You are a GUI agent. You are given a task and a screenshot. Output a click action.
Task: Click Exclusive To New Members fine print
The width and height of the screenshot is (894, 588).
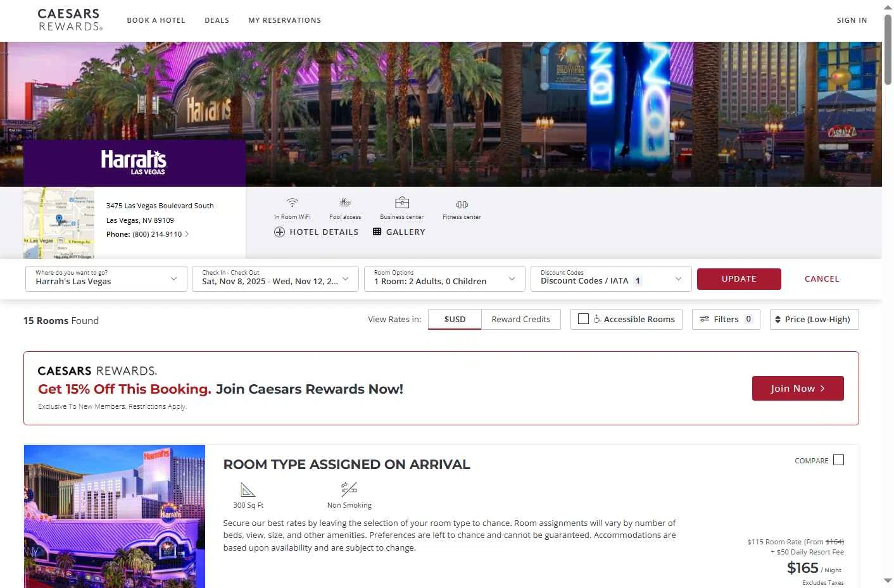[x=112, y=406]
